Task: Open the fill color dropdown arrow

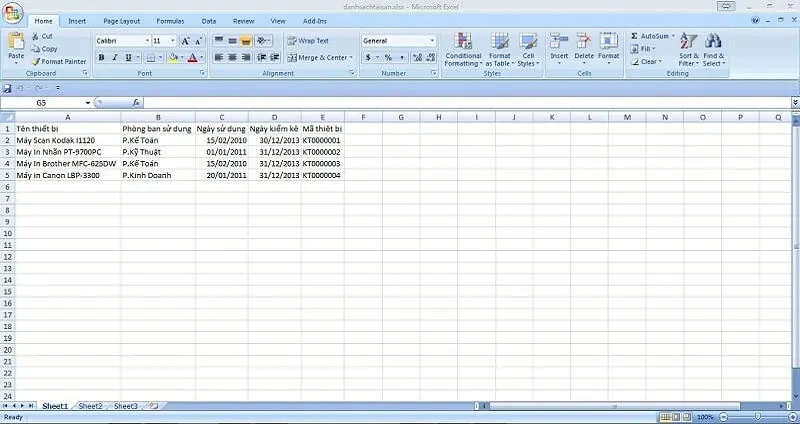Action: click(x=182, y=58)
